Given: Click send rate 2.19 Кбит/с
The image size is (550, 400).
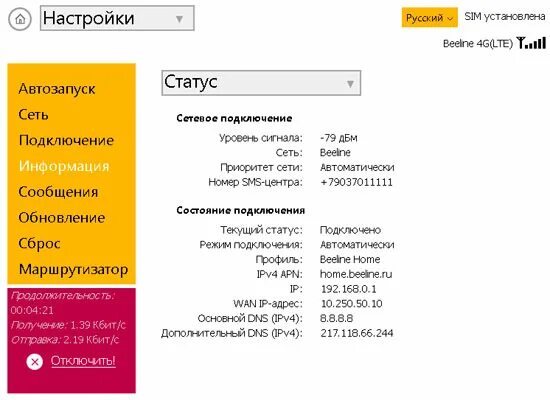Looking at the screenshot, I should pyautogui.click(x=91, y=340).
